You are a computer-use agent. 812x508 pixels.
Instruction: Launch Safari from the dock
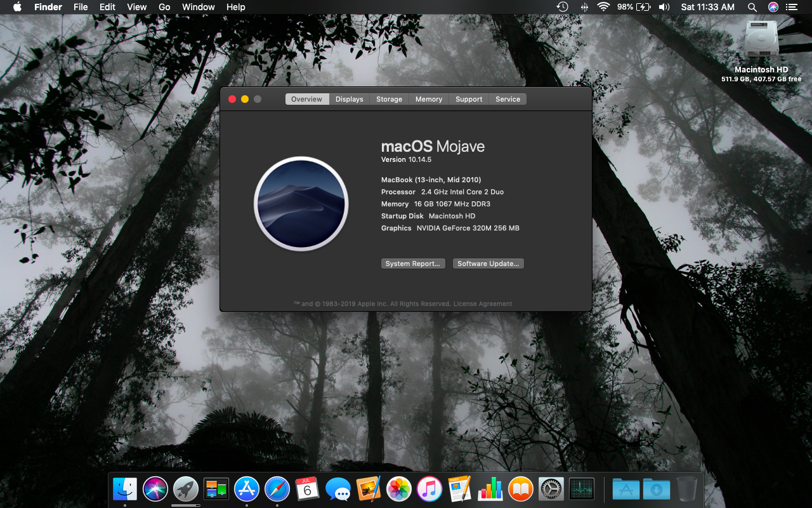(x=277, y=489)
